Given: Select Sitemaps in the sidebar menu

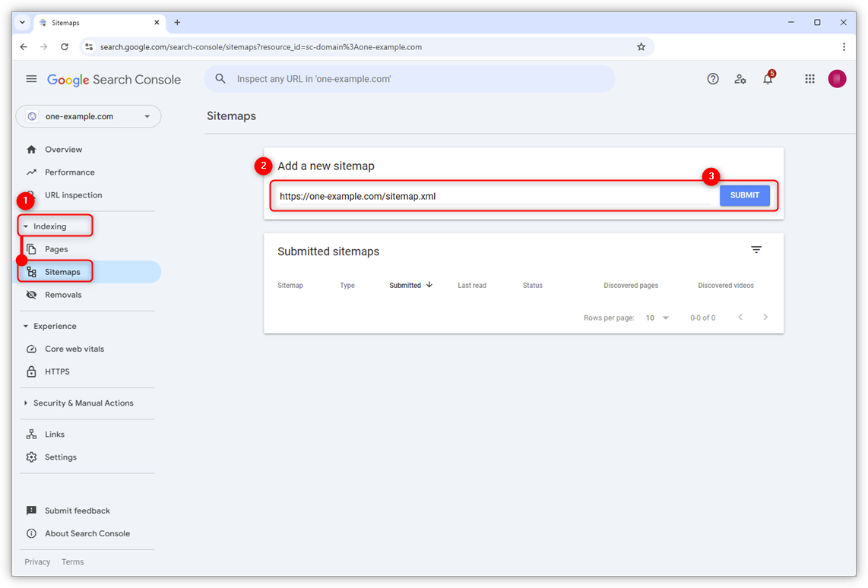Looking at the screenshot, I should [x=62, y=271].
